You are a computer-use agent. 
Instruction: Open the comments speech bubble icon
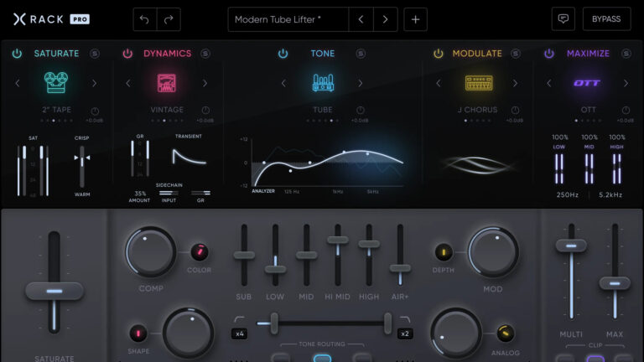click(x=563, y=19)
